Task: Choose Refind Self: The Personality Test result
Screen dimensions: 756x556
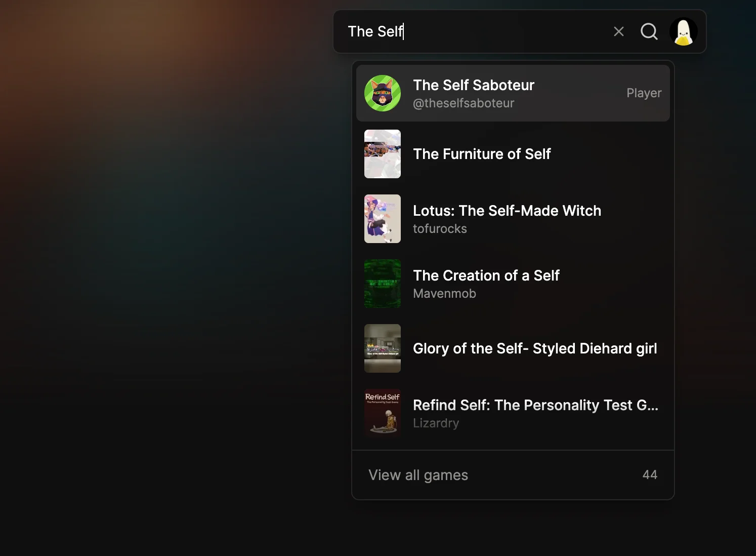Action: pyautogui.click(x=513, y=413)
